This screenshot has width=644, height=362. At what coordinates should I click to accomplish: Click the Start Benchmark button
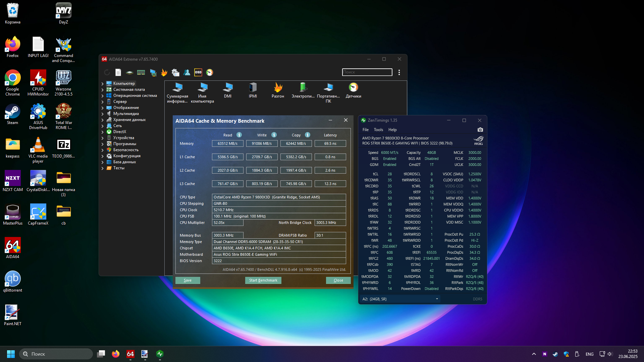[263, 280]
